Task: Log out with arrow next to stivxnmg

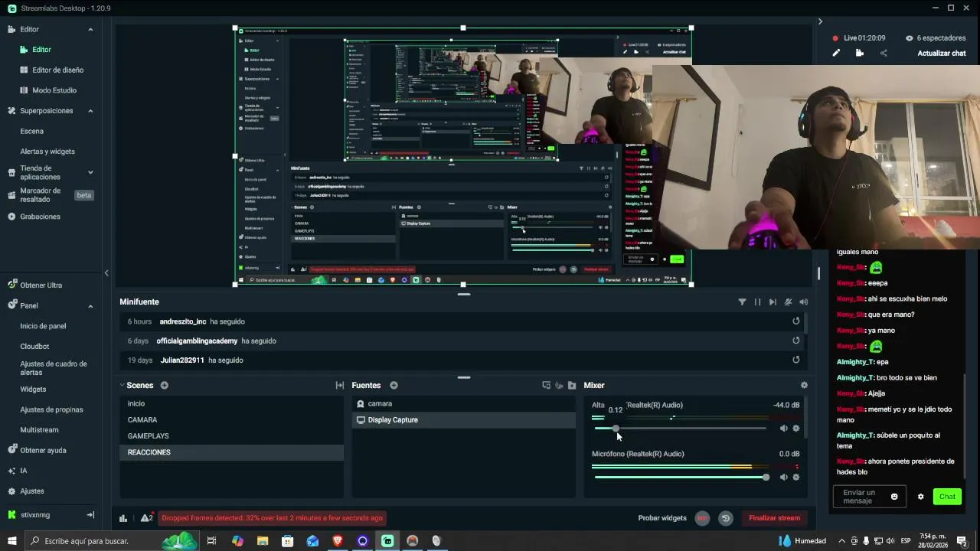Action: [90, 515]
